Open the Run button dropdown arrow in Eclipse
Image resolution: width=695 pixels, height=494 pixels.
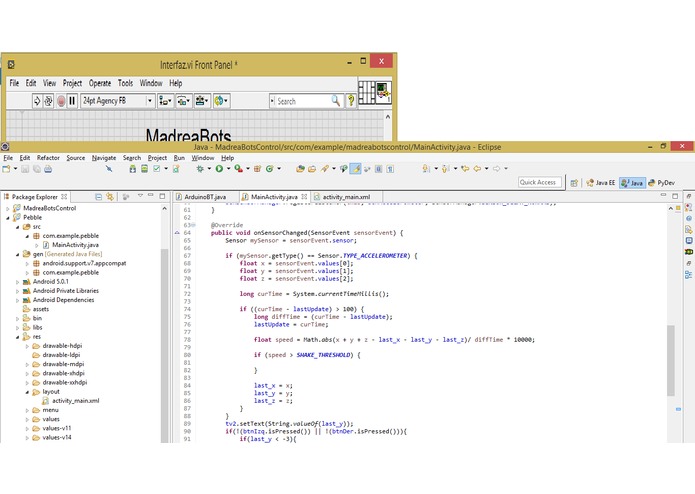pyautogui.click(x=229, y=169)
